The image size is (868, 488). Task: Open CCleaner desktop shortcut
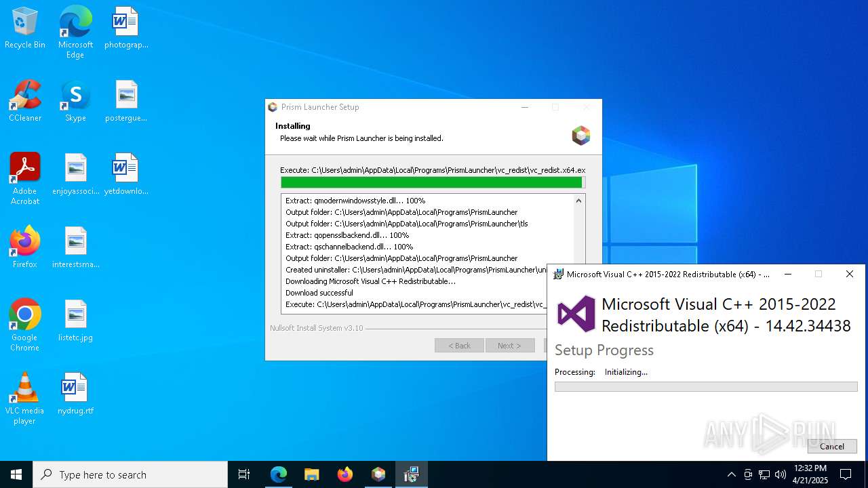coord(25,101)
